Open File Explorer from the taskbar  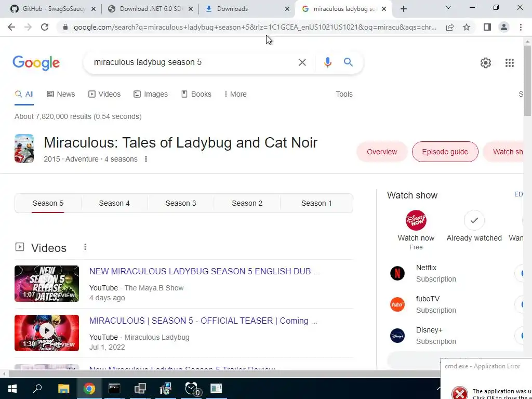pyautogui.click(x=63, y=389)
